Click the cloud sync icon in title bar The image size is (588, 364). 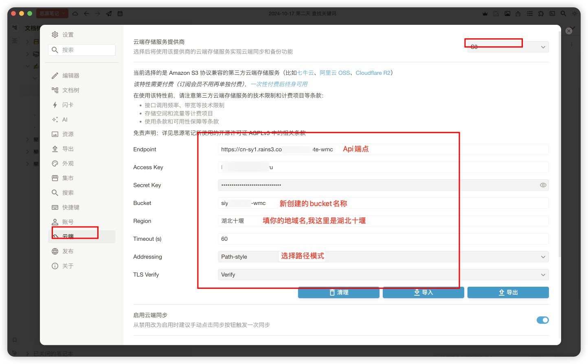75,13
